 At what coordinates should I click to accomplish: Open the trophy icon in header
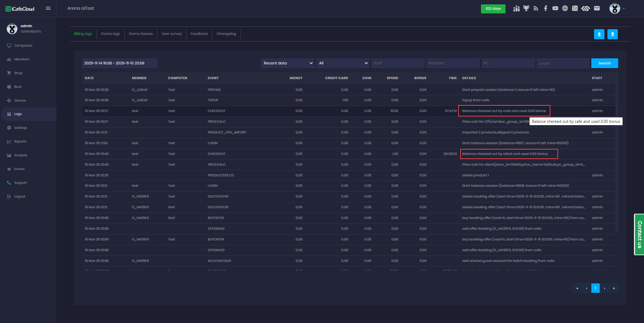click(526, 8)
